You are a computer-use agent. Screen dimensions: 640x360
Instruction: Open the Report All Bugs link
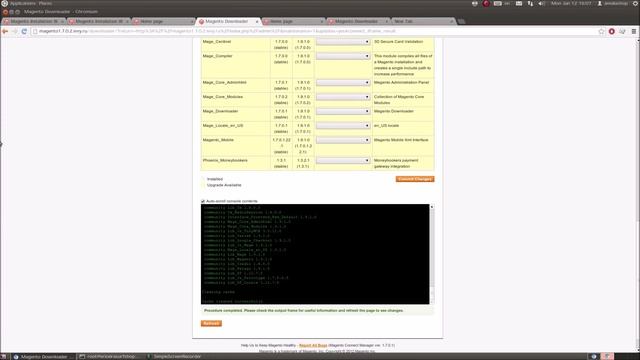(x=313, y=345)
